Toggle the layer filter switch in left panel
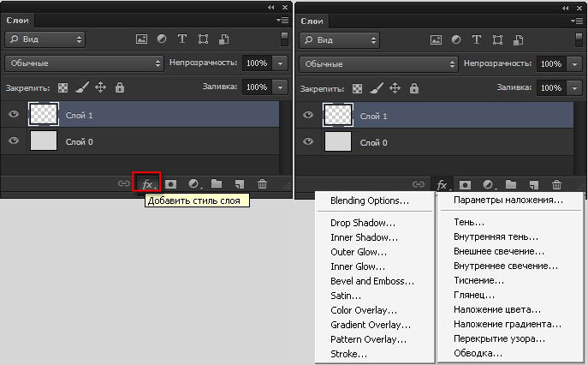 pos(284,39)
